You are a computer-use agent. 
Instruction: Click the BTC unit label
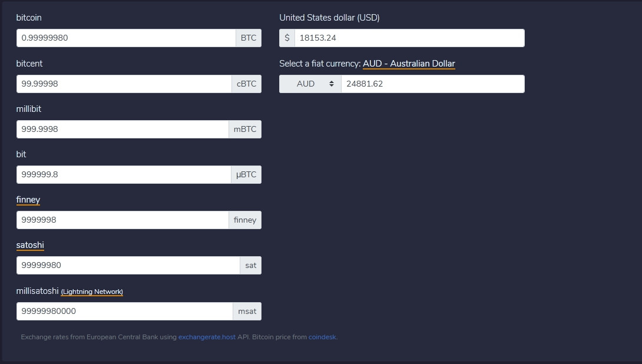[x=249, y=38]
